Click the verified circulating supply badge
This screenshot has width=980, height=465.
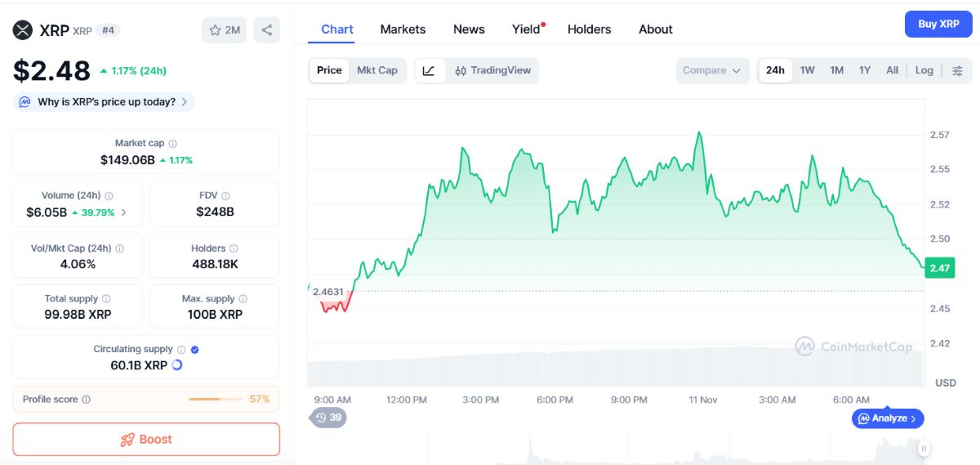point(194,349)
